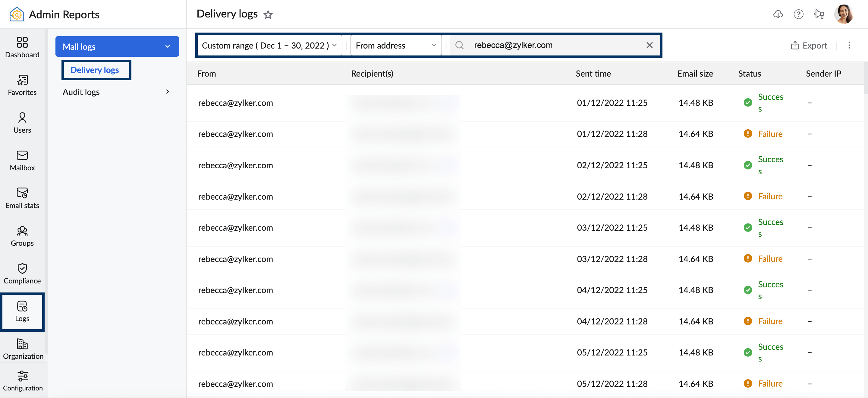Image resolution: width=868 pixels, height=398 pixels.
Task: Open the cloud download icon in the header
Action: (778, 14)
